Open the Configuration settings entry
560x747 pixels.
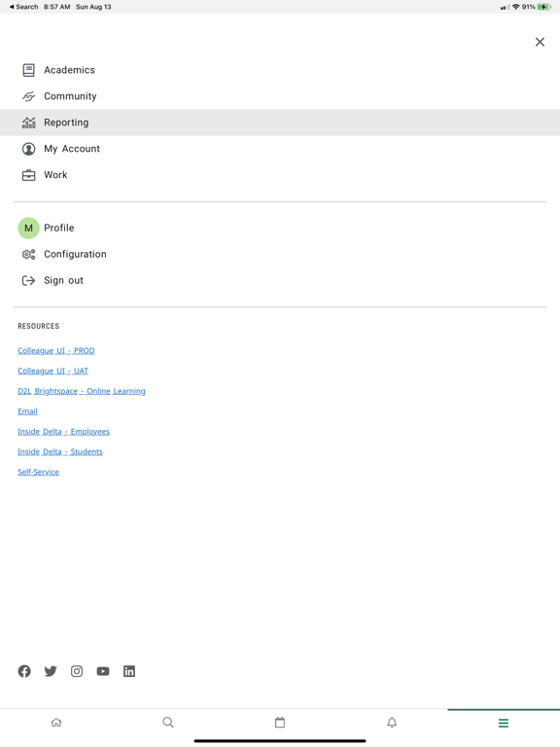point(280,254)
